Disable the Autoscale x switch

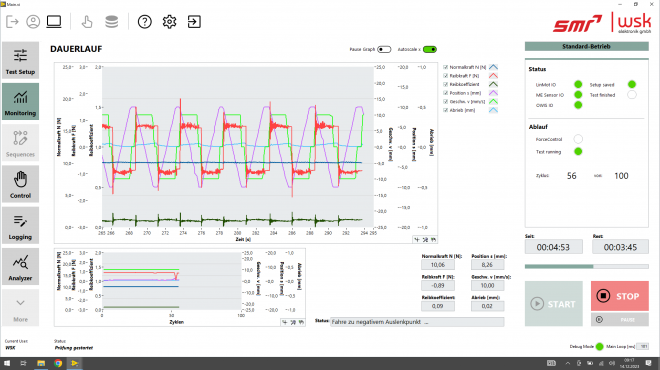pos(430,50)
